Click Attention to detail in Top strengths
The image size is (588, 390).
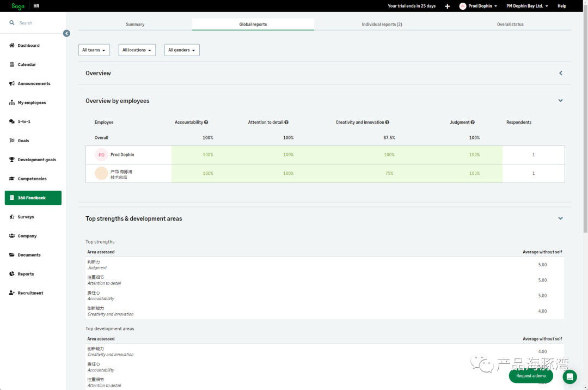pyautogui.click(x=324, y=280)
